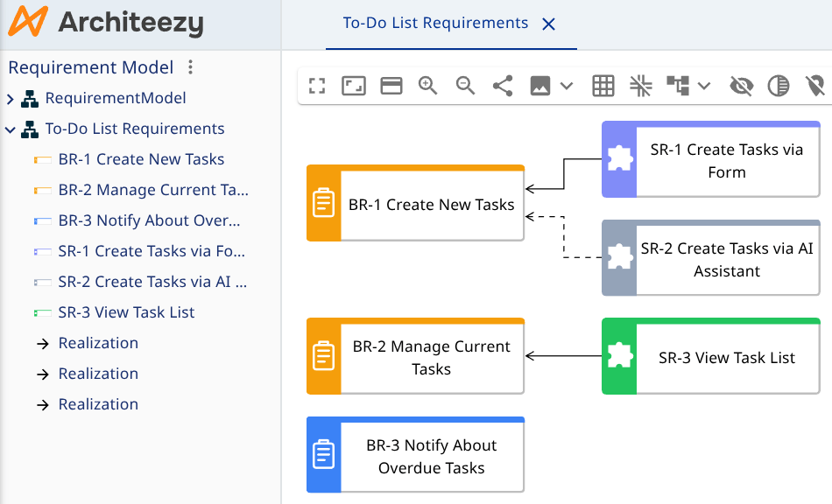The image size is (832, 504).
Task: Enable snapping in the diagram
Action: 640,86
